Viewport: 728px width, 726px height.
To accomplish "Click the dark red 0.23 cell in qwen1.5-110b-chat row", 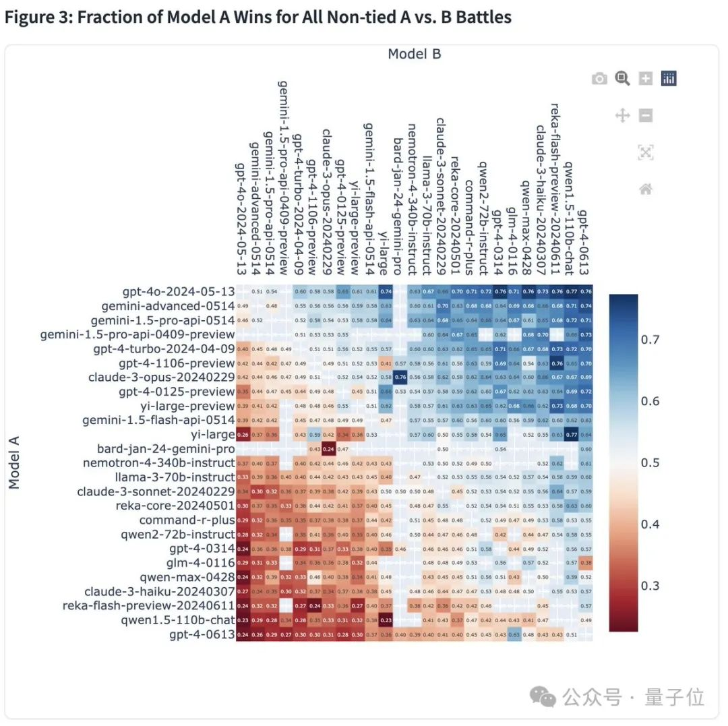I will 386,621.
